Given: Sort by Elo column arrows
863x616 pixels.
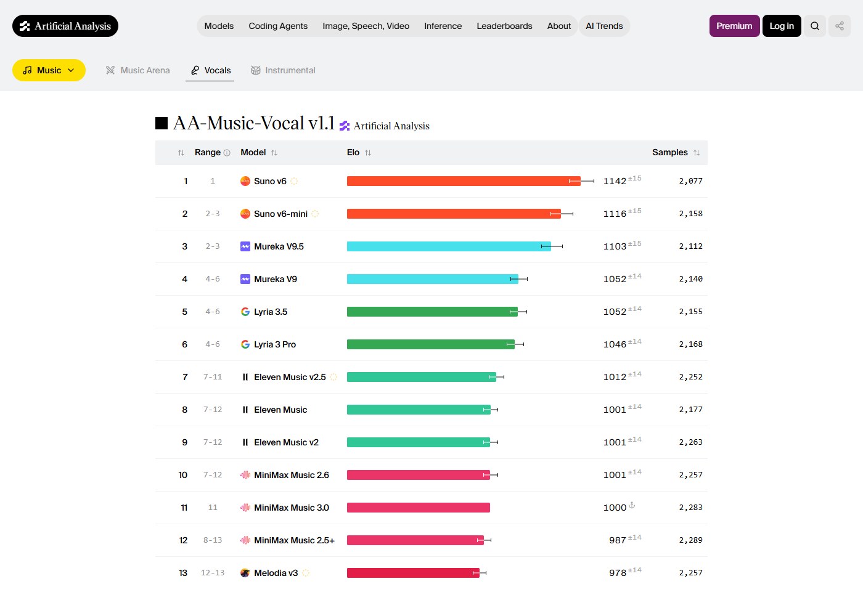Looking at the screenshot, I should 368,153.
